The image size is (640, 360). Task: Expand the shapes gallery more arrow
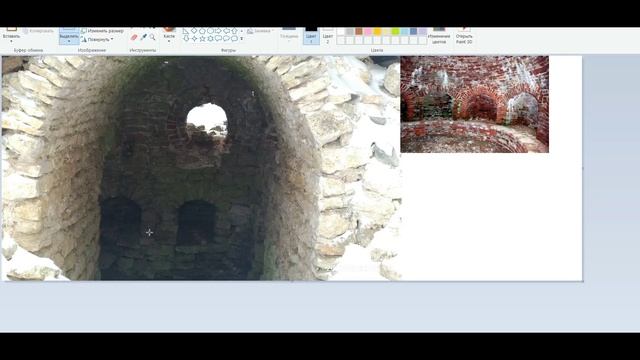click(x=242, y=38)
